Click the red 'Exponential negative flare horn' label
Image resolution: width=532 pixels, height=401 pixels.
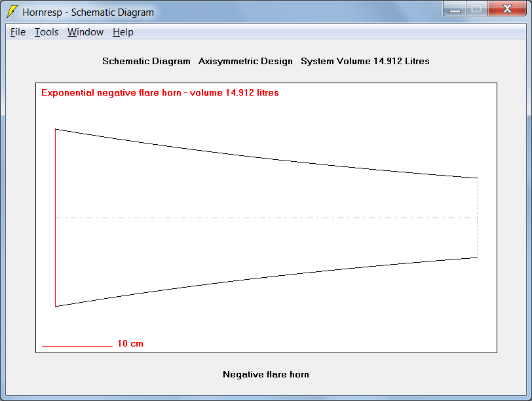160,92
